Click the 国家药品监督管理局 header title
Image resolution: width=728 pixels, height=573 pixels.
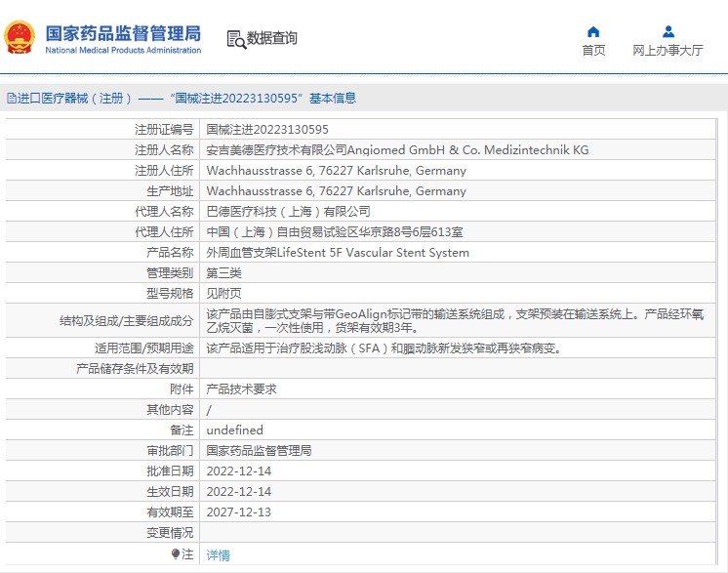click(x=123, y=33)
